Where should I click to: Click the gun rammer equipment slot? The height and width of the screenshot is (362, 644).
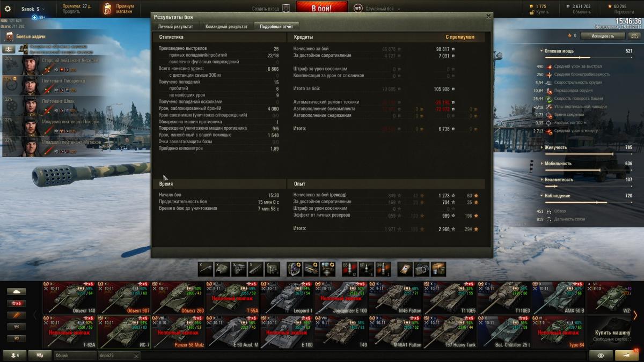pyautogui.click(x=311, y=269)
